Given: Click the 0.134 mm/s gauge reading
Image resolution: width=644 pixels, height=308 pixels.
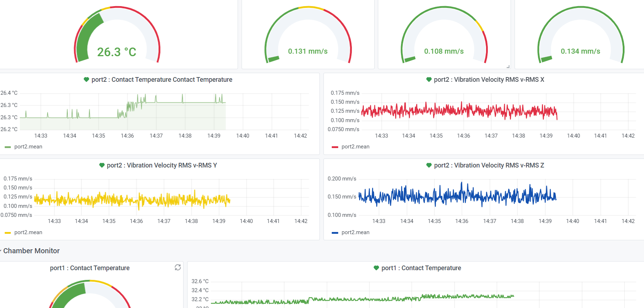Looking at the screenshot, I should 580,52.
